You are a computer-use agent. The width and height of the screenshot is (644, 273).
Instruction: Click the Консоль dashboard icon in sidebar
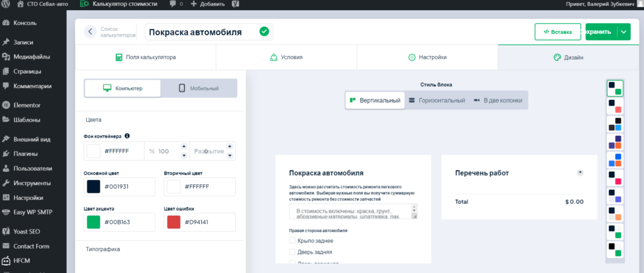point(6,23)
